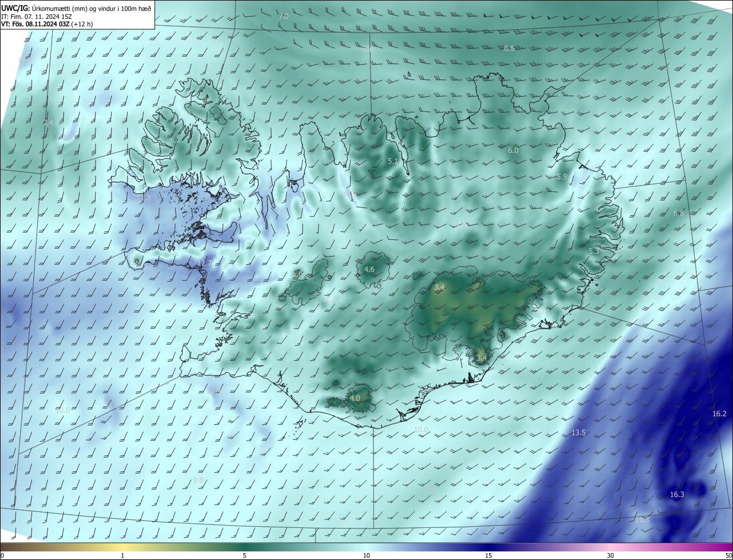Click the 10 tick on the color scale
The width and height of the screenshot is (733, 560).
coord(366,556)
